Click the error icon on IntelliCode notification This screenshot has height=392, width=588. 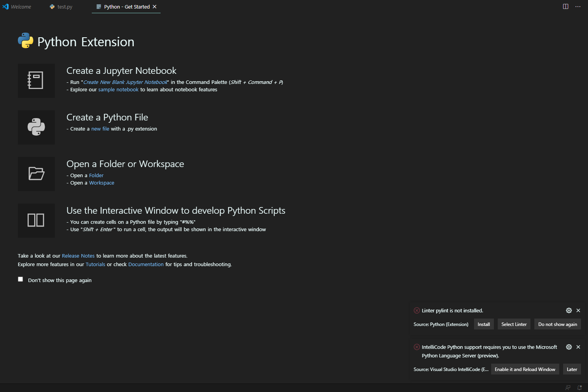417,347
